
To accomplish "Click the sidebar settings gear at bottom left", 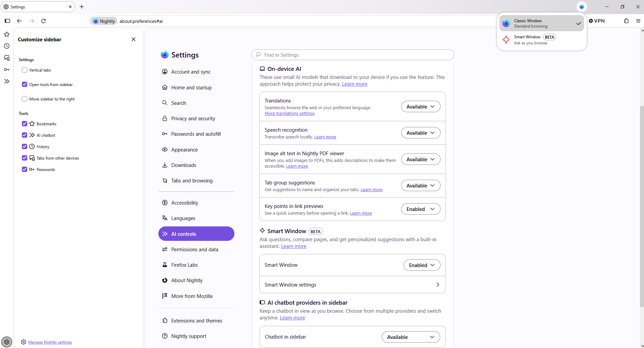I will 7,342.
